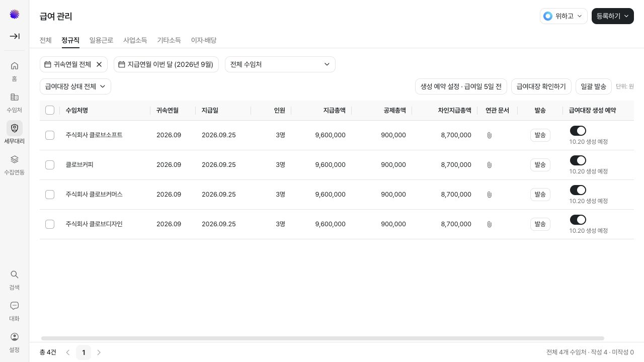The height and width of the screenshot is (362, 644).
Task: Switch to the 기타소득 tab
Action: coord(169,40)
